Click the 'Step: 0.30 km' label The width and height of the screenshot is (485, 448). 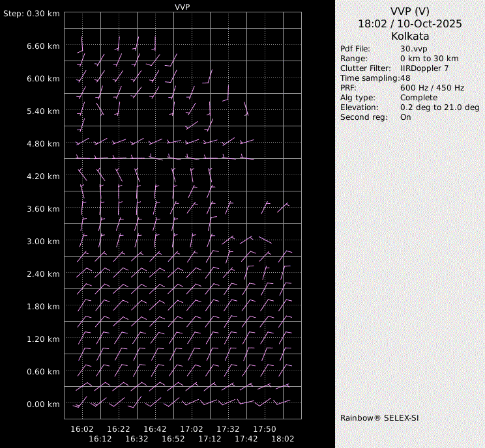(32, 14)
